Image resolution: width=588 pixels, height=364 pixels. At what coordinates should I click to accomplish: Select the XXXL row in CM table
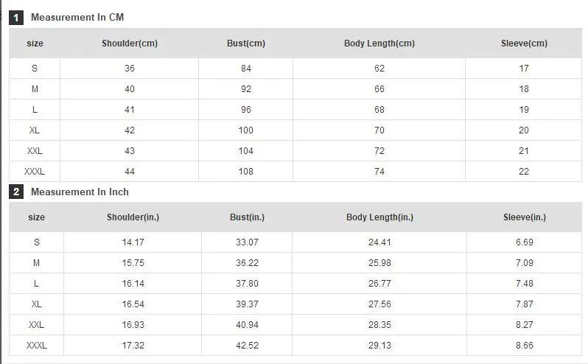point(295,172)
